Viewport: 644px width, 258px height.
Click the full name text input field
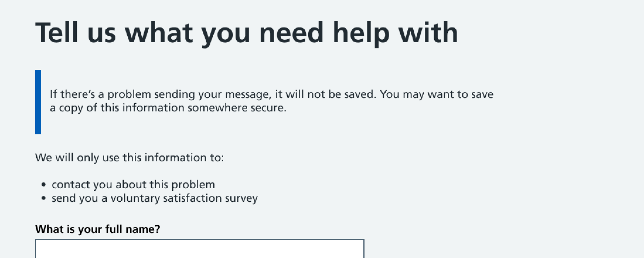coord(200,248)
